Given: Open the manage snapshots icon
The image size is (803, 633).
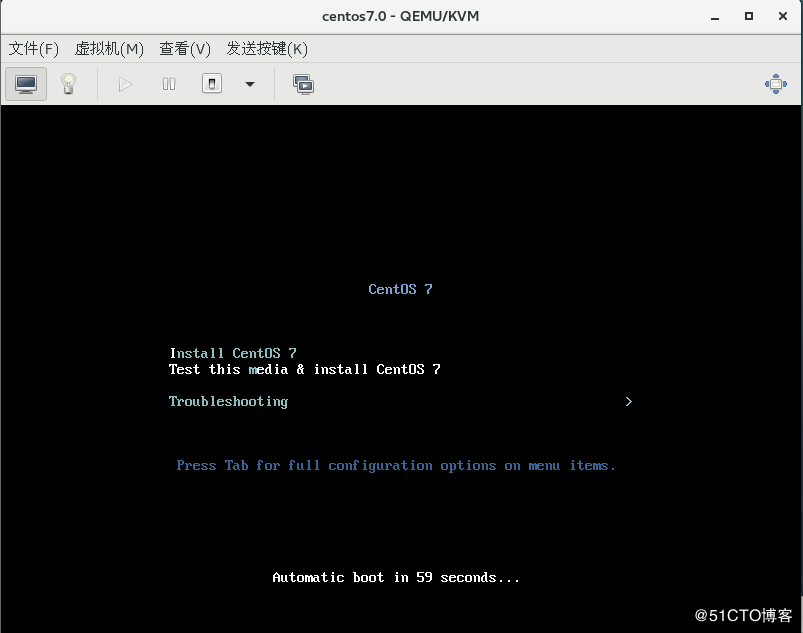Looking at the screenshot, I should [303, 84].
